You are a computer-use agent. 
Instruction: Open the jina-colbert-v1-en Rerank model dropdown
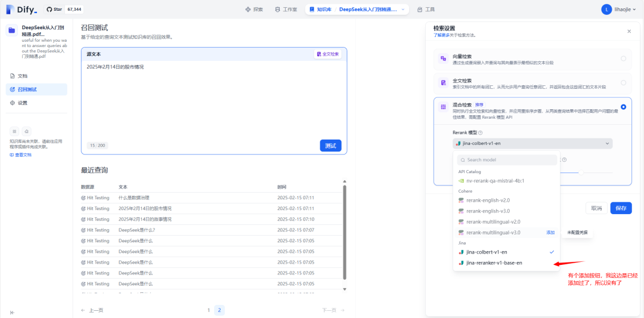(532, 143)
